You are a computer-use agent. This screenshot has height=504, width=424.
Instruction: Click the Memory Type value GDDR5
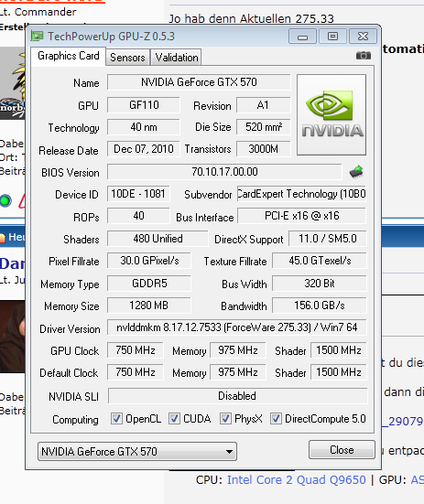tap(149, 284)
